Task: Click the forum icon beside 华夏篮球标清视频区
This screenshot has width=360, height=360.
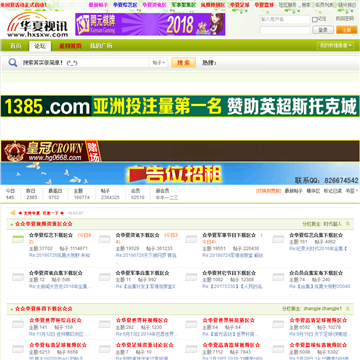Action: coord(278,349)
